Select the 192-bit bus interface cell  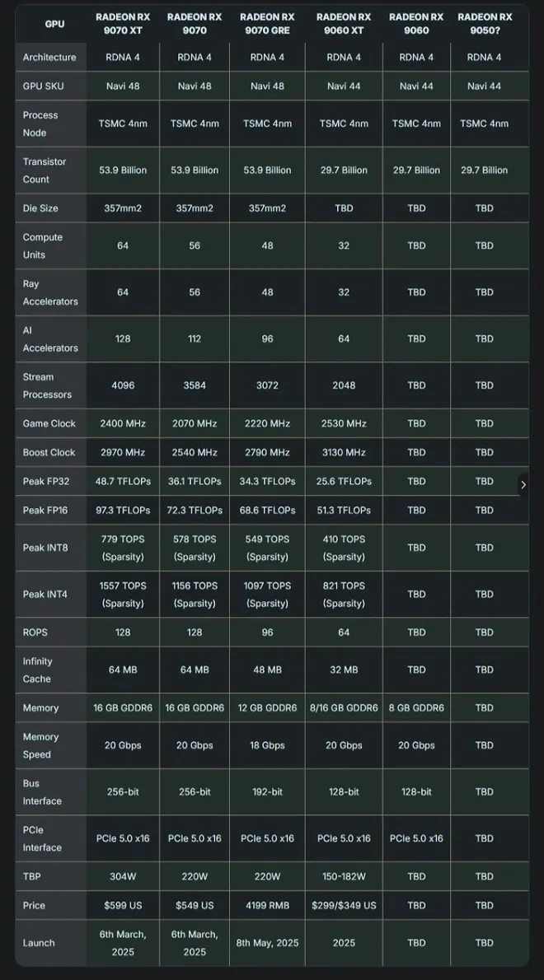point(267,792)
